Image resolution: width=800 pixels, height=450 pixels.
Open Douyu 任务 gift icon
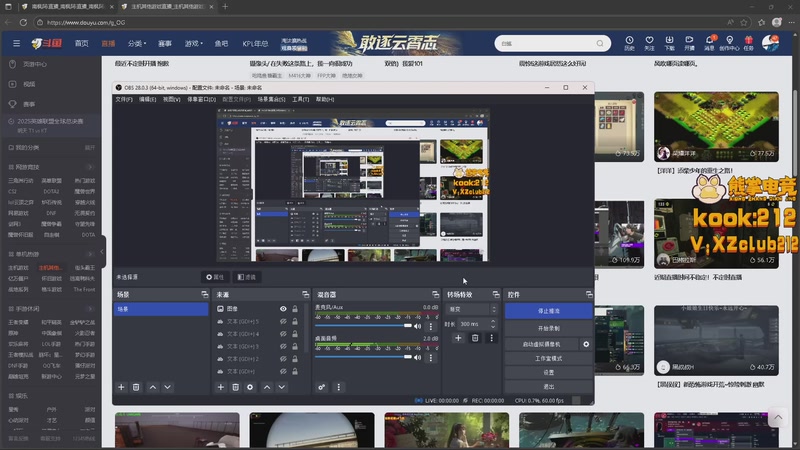[748, 43]
